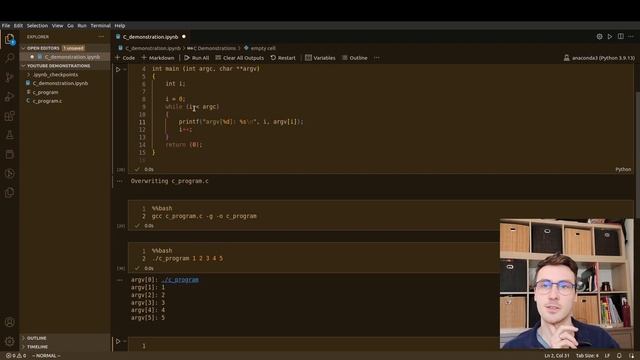The image size is (640, 360).
Task: Open the Testing flask icon view
Action: (x=9, y=135)
